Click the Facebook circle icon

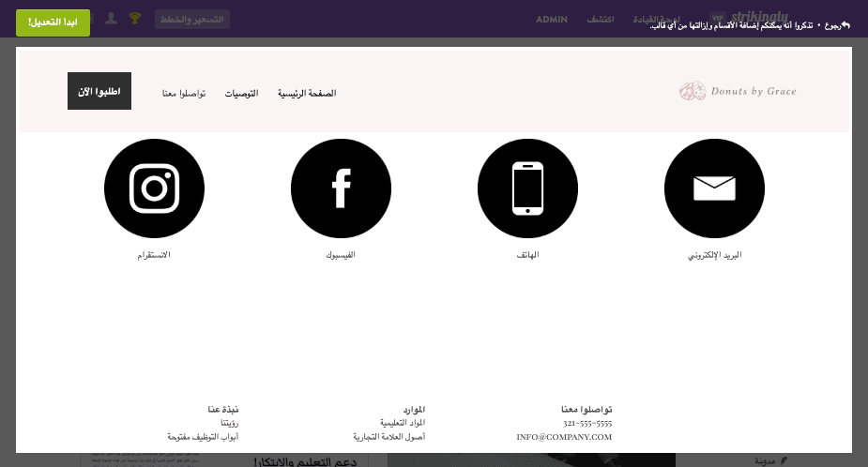point(341,188)
